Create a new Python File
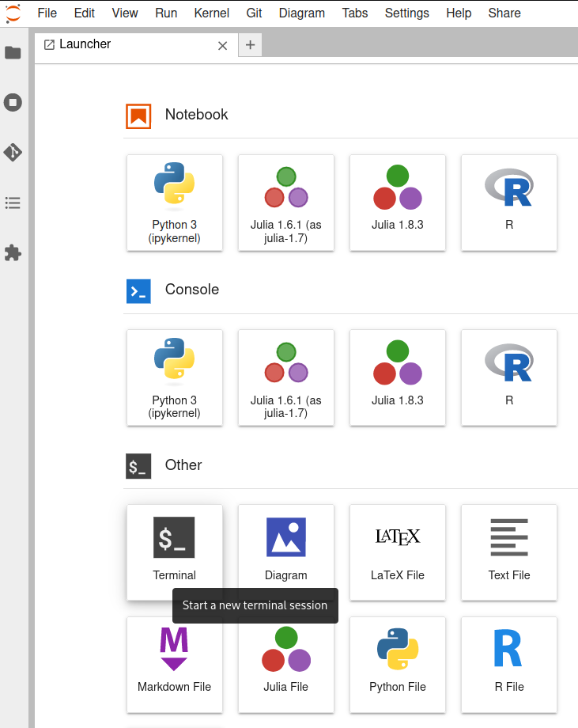The width and height of the screenshot is (578, 728). 398,665
